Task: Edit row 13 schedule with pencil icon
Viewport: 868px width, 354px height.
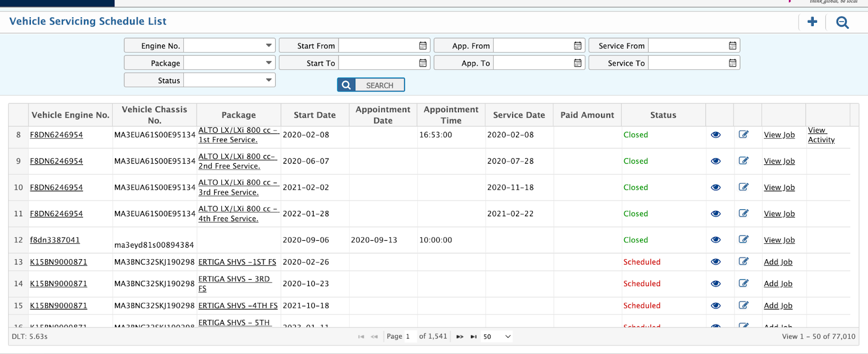Action: [x=744, y=261]
